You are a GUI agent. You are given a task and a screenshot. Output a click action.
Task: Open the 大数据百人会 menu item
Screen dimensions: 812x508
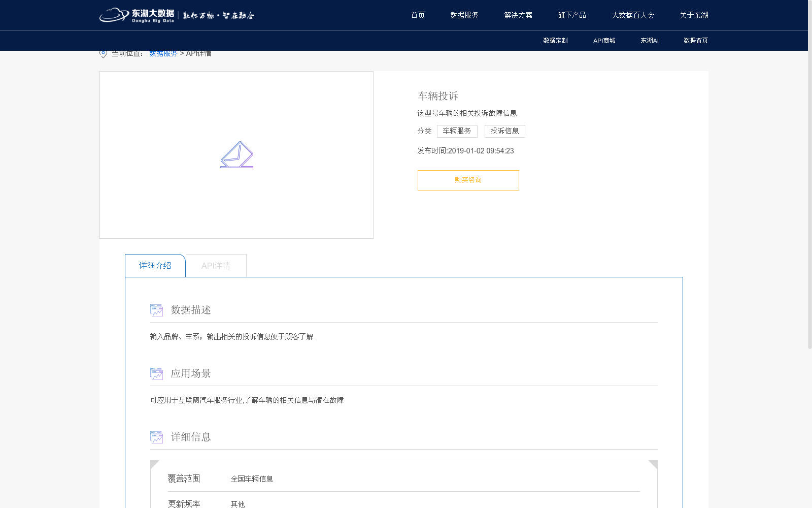click(x=633, y=15)
